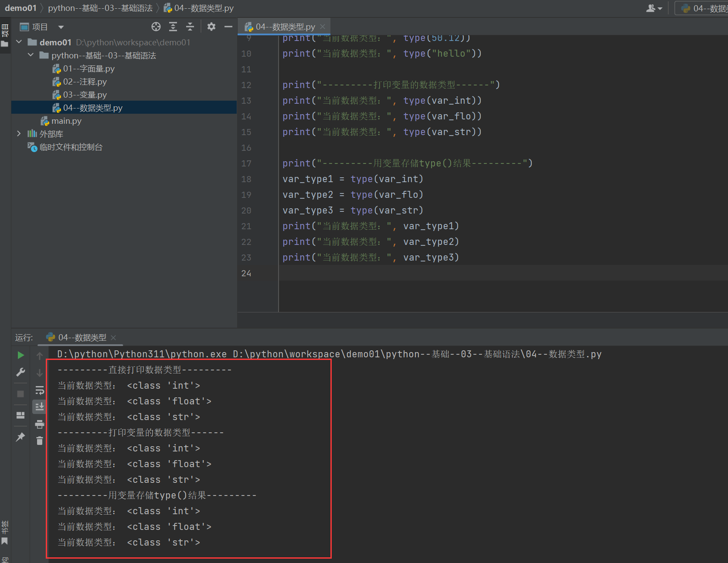This screenshot has width=728, height=563.
Task: Stop the running process
Action: pyautogui.click(x=20, y=394)
